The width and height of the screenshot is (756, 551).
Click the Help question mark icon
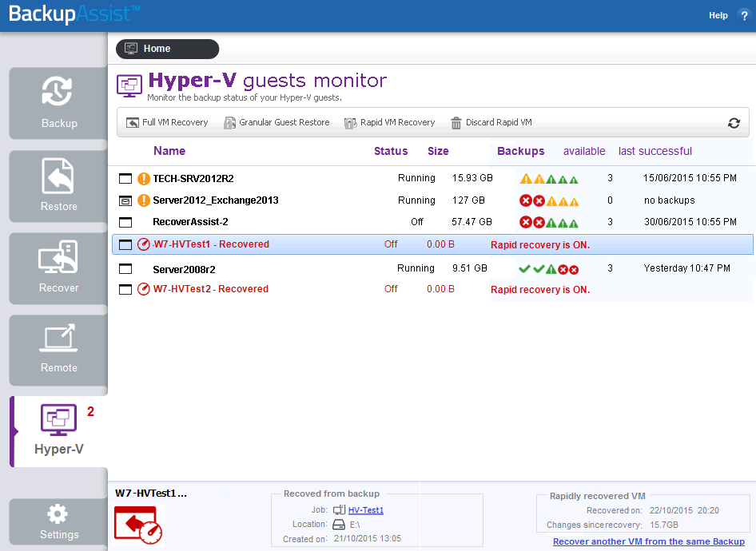click(744, 15)
